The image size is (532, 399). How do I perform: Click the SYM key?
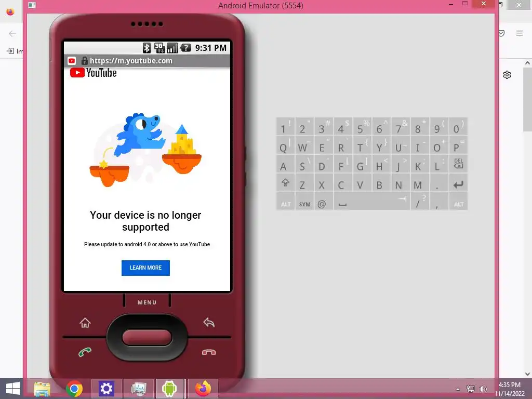[304, 202]
